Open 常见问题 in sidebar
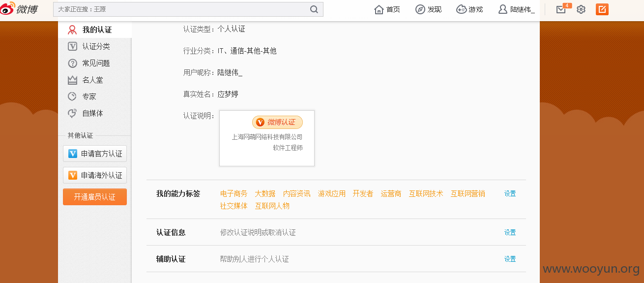The width and height of the screenshot is (644, 283). pos(95,63)
